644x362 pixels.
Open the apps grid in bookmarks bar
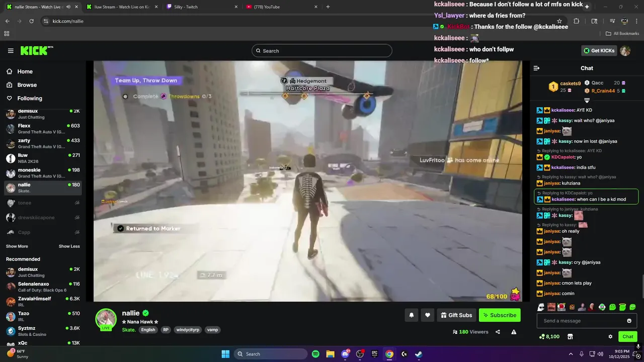coord(7,34)
